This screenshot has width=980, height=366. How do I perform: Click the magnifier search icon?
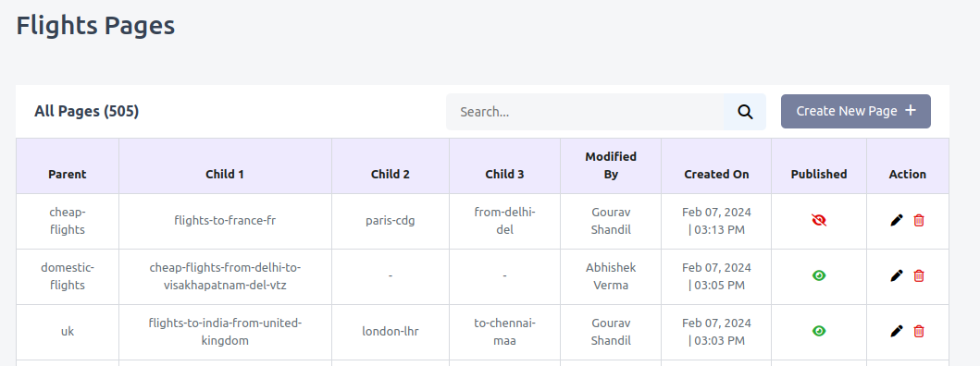pos(745,112)
